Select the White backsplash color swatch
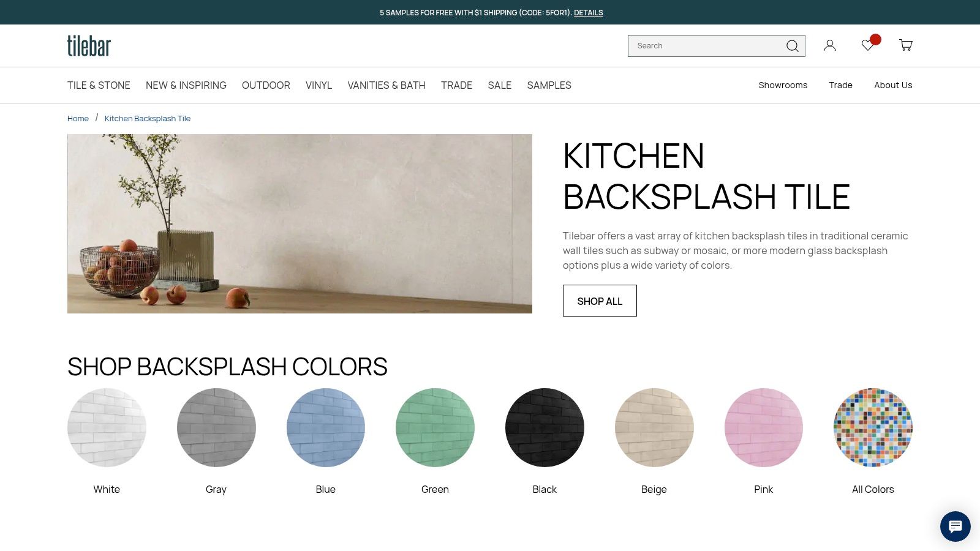This screenshot has width=980, height=551. point(107,427)
